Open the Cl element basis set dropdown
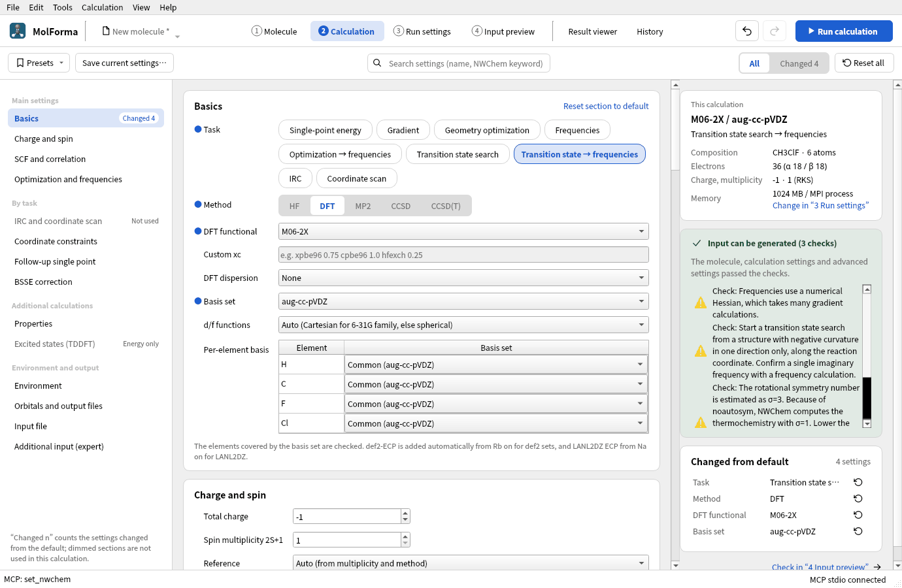902x588 pixels. (496, 423)
